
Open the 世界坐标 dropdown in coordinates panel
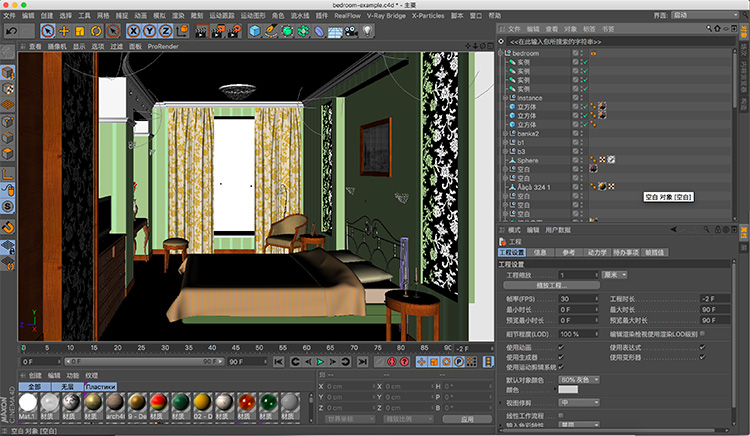click(350, 419)
